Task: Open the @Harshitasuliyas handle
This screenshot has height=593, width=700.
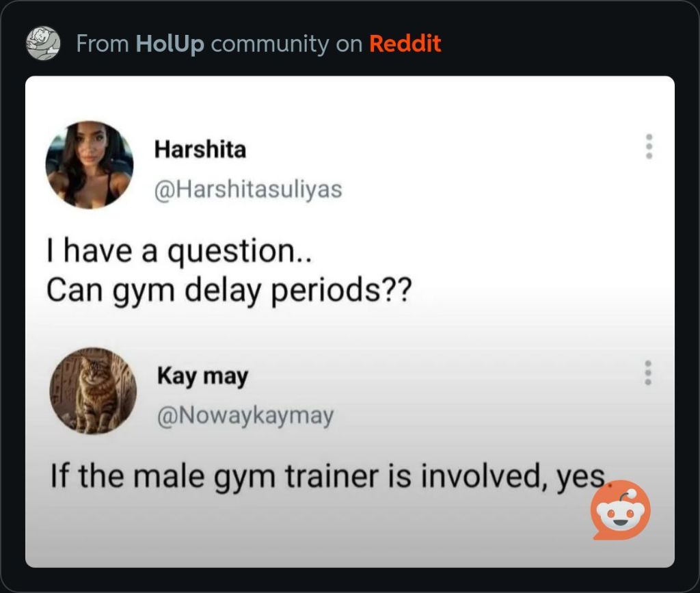Action: [x=248, y=189]
